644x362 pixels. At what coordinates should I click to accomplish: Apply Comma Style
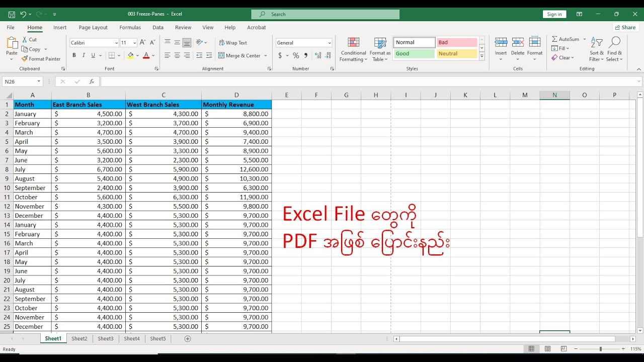[305, 55]
